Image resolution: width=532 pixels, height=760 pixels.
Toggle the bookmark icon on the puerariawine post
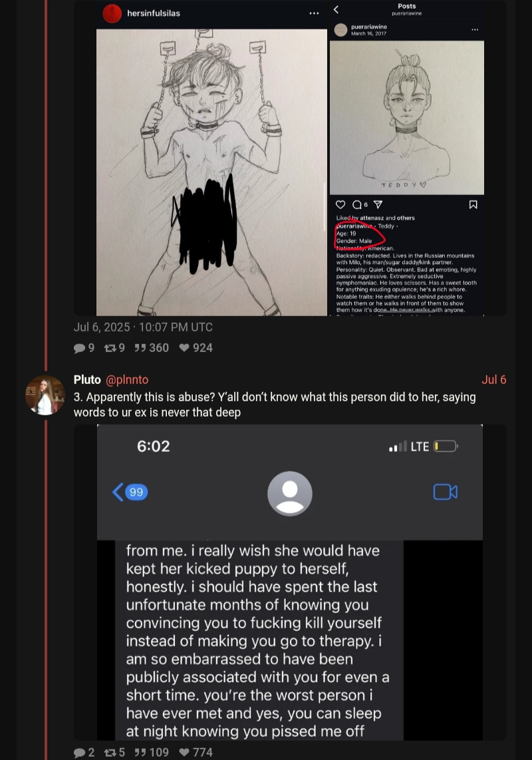[473, 204]
